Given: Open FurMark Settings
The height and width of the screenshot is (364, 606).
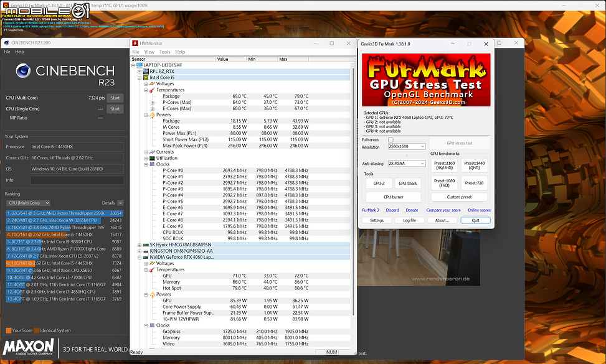Looking at the screenshot, I should [x=377, y=220].
